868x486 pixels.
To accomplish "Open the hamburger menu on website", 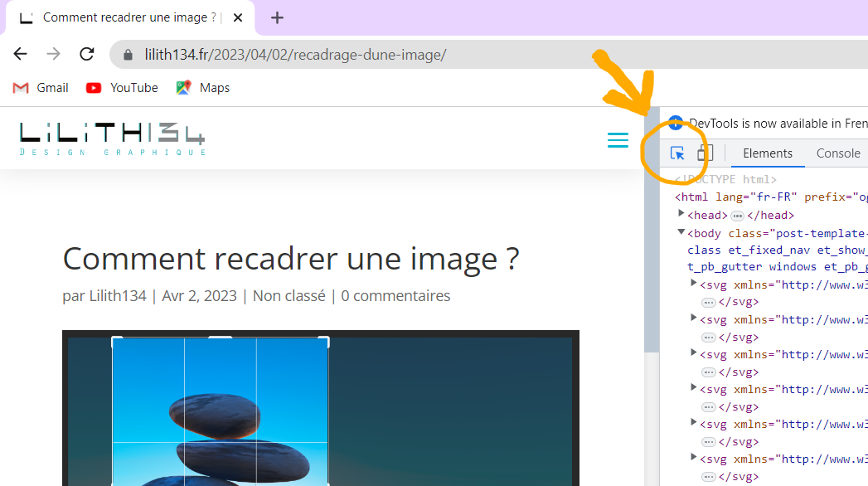I will click(618, 140).
